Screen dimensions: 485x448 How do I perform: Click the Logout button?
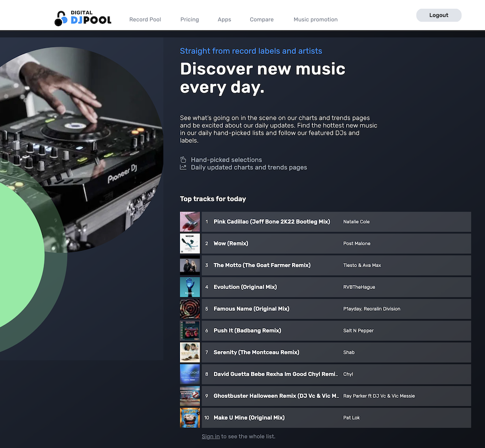point(438,15)
